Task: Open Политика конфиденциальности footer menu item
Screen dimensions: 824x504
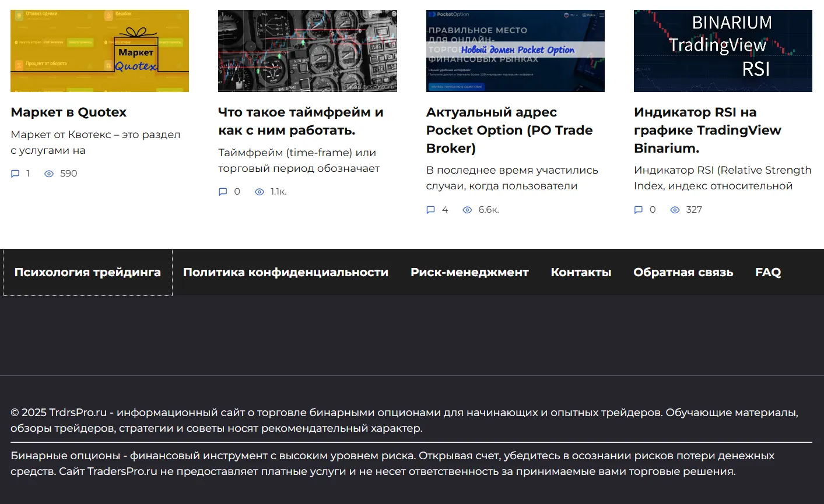Action: pos(286,272)
